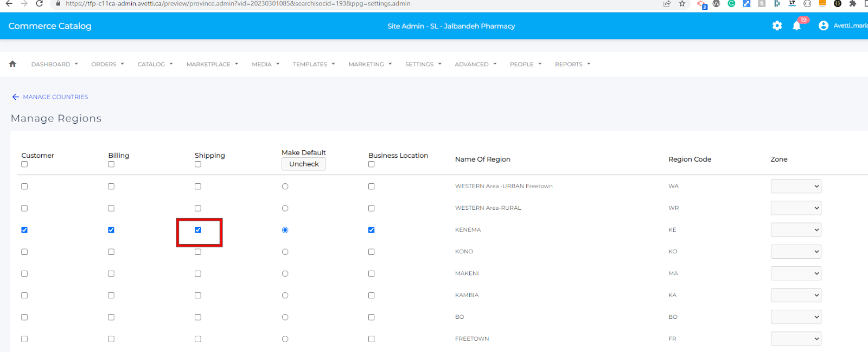Open Zone dropdown for KONO
Viewport: 868px width, 352px height.
(796, 252)
